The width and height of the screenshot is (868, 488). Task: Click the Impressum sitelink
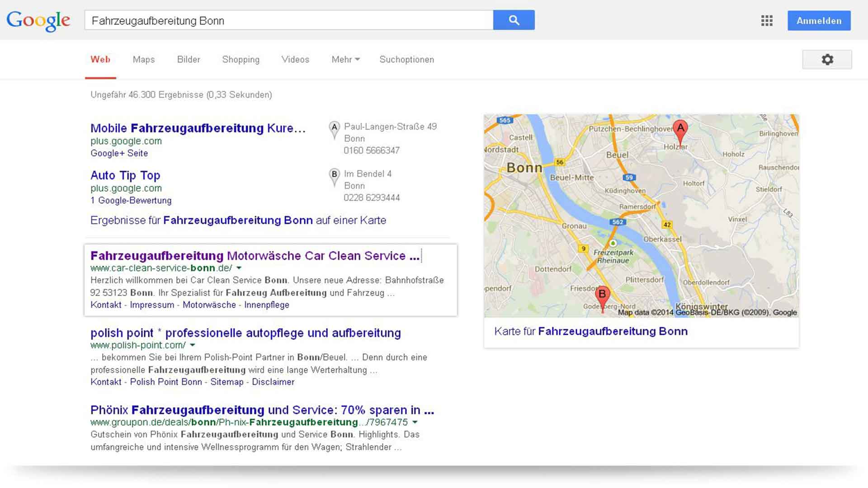tap(152, 305)
